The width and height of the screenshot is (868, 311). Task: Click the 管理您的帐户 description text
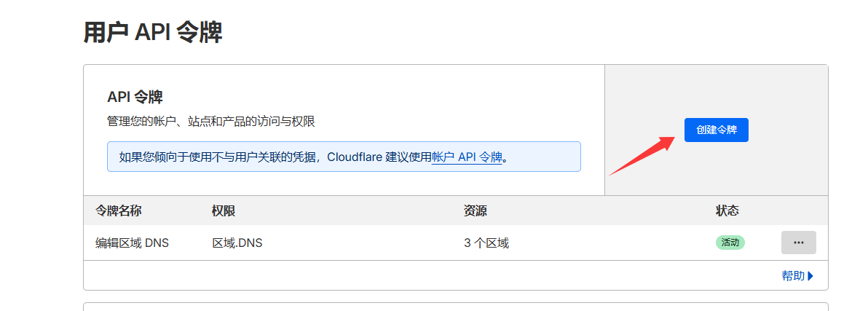coord(210,122)
